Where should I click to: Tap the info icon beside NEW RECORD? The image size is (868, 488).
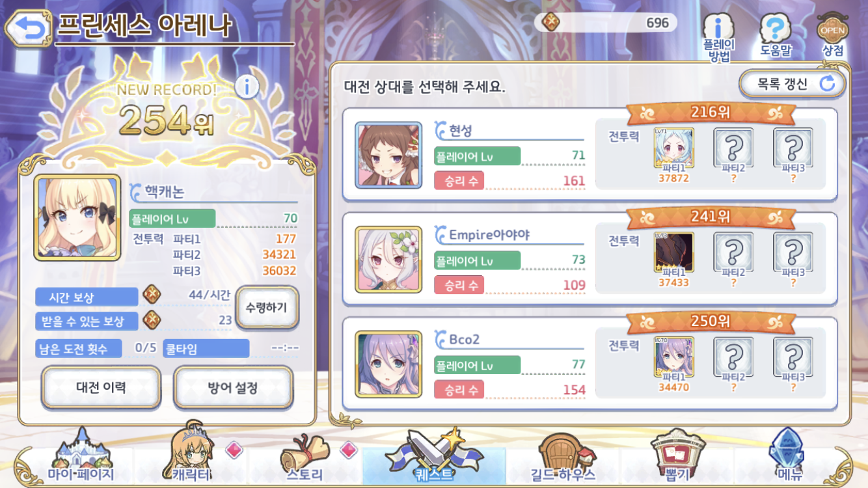(x=247, y=86)
